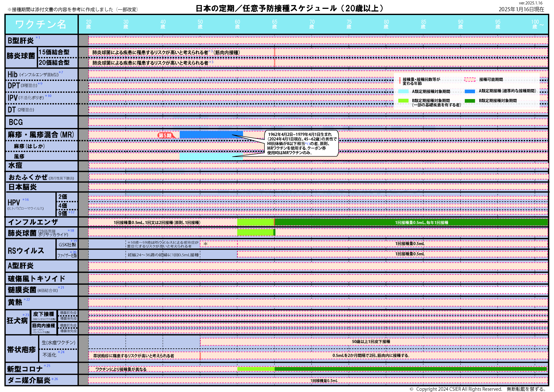Viewport: 554px width, 392px height.
Task: Click the light-blue A類定期接種 legend swatch
Action: [403, 91]
